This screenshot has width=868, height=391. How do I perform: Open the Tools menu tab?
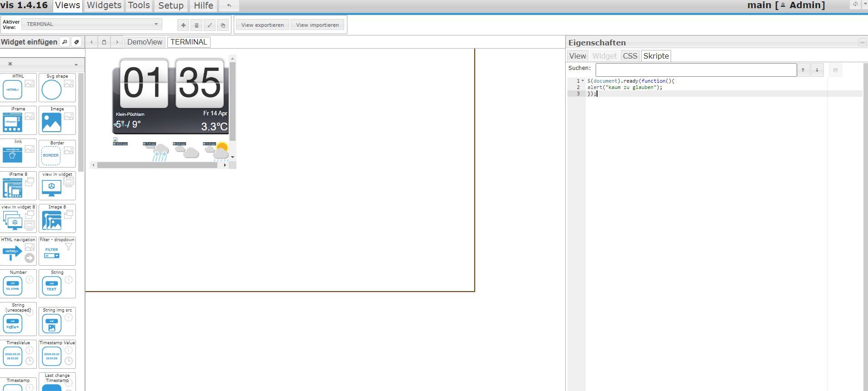(139, 5)
